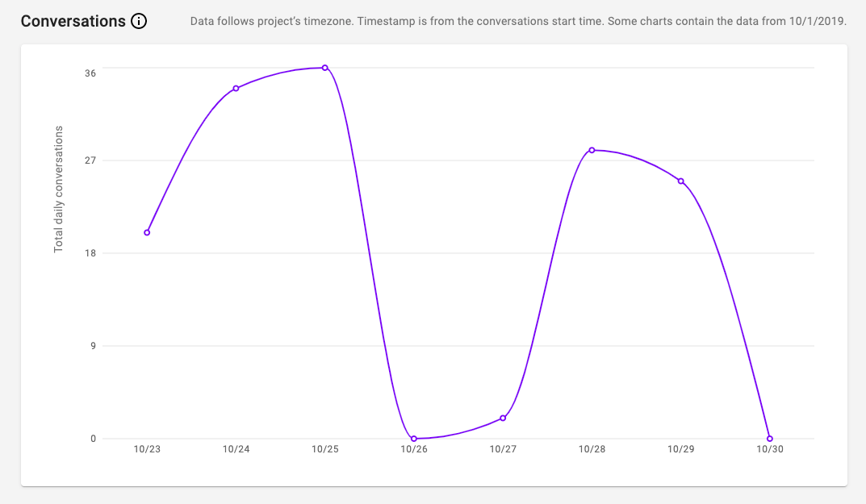Click the 9 y-axis tick label

click(93, 346)
